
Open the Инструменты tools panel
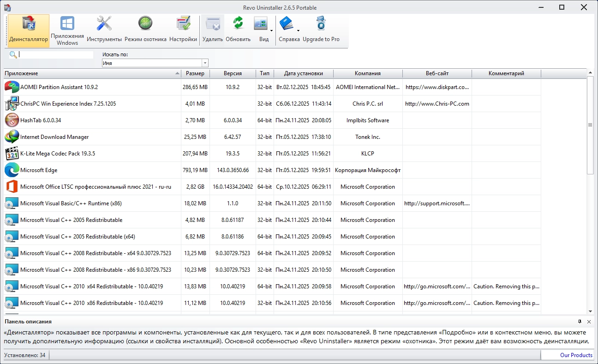(x=104, y=30)
